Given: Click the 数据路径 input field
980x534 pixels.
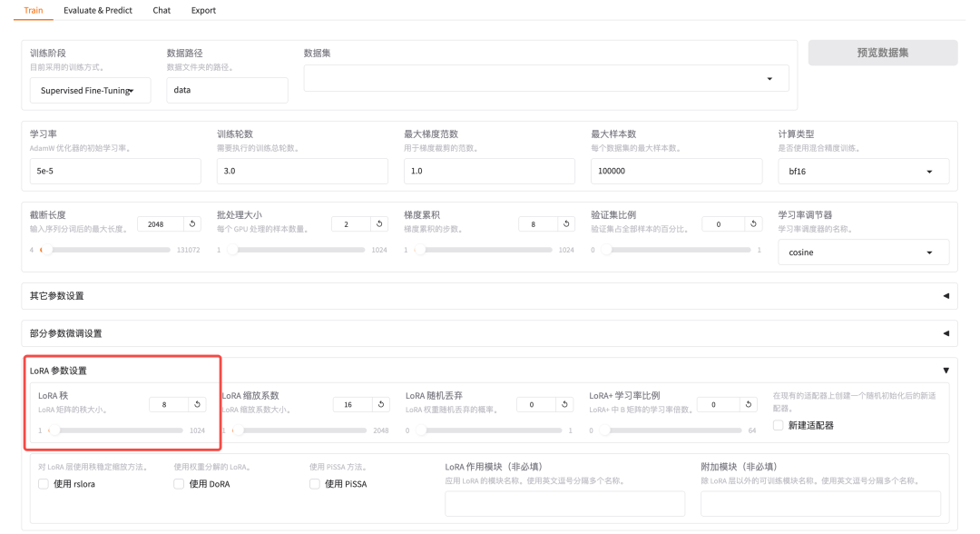Looking at the screenshot, I should click(x=227, y=90).
